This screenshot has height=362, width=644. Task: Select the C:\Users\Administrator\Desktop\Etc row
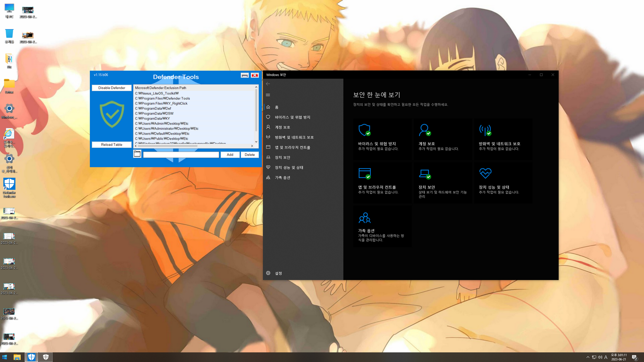[194, 128]
